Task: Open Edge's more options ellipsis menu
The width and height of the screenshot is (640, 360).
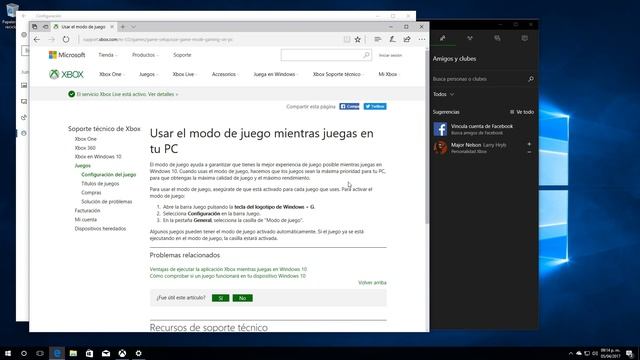Action: pos(422,40)
